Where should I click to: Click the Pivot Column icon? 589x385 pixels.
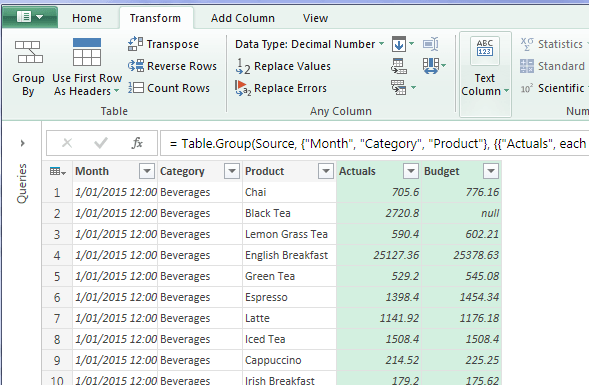click(399, 66)
